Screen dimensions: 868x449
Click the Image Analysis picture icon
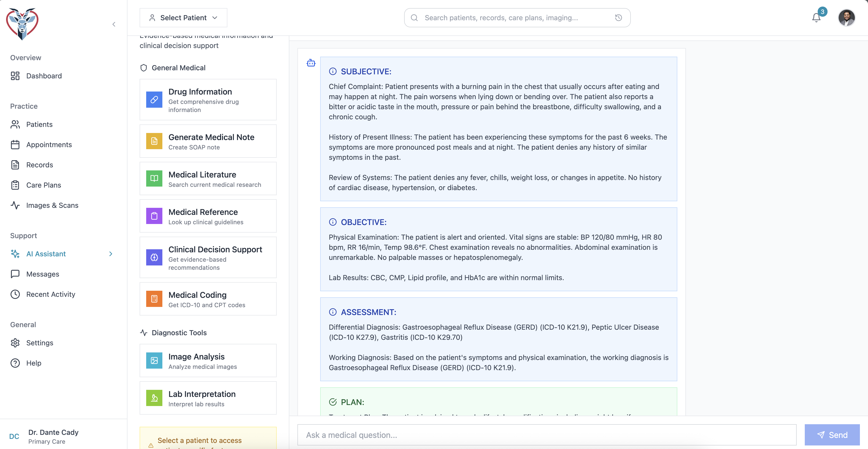pyautogui.click(x=154, y=361)
